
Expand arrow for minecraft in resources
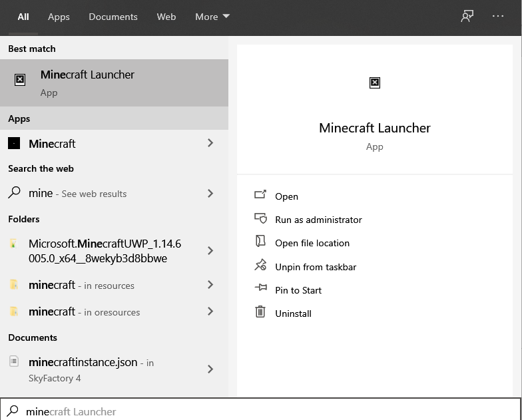(210, 285)
